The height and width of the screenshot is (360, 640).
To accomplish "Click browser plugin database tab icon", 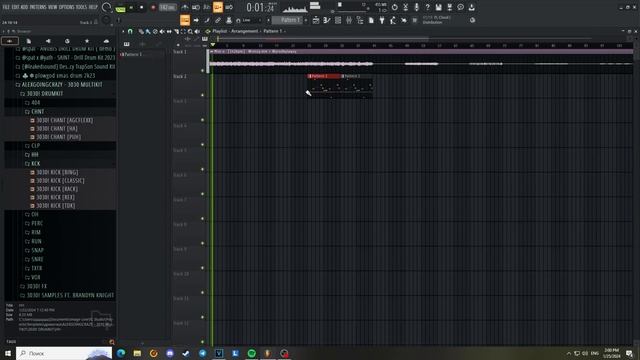I will 67,41.
